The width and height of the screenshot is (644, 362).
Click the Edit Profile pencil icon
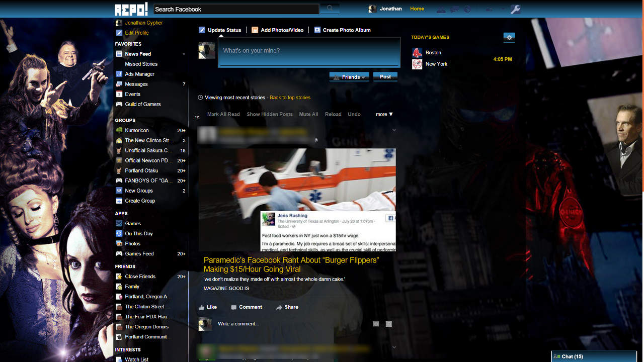coord(119,33)
